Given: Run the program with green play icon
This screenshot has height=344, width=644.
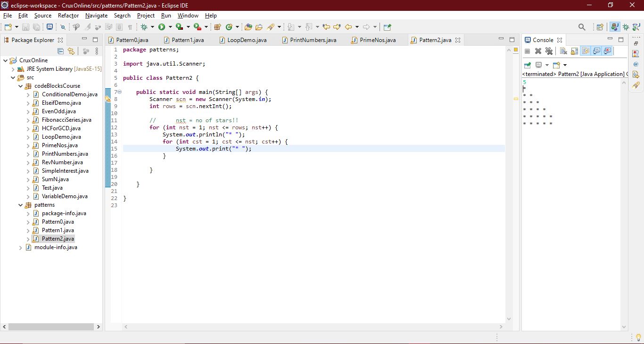Looking at the screenshot, I should (161, 27).
